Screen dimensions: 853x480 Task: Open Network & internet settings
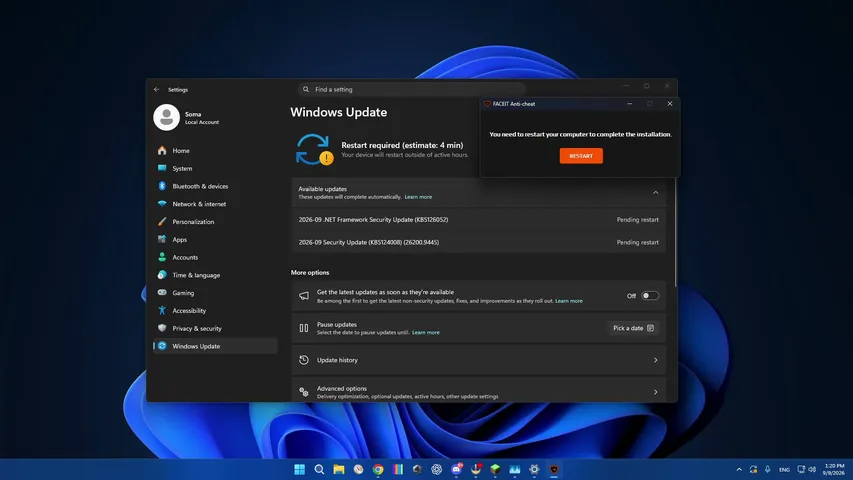[215, 204]
